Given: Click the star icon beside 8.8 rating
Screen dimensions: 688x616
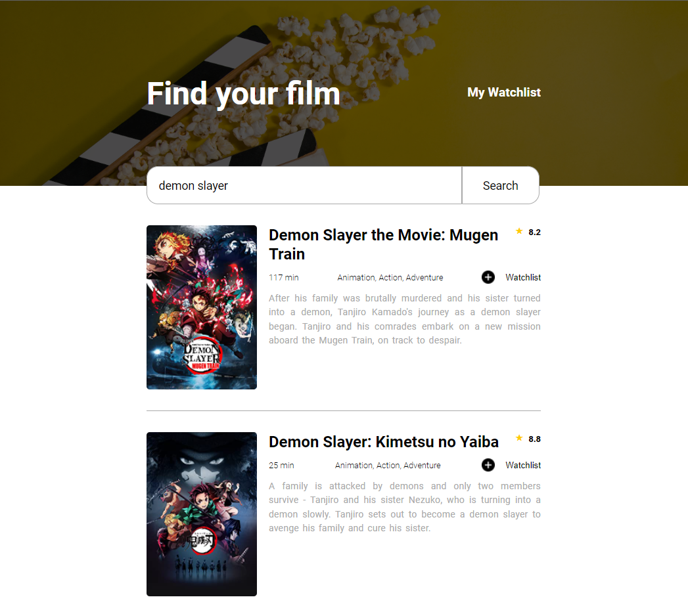Looking at the screenshot, I should point(519,438).
